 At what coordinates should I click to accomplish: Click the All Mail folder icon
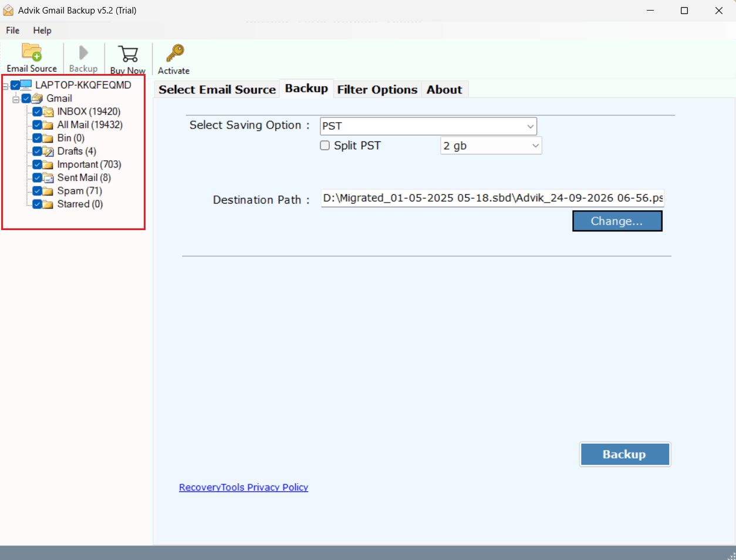48,125
